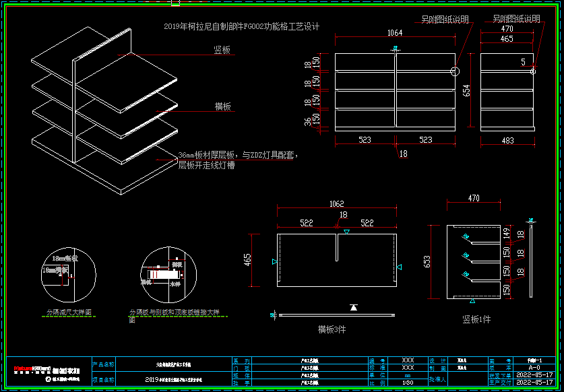
Task: Select the 竖板 label on the isometric view
Action: [222, 51]
